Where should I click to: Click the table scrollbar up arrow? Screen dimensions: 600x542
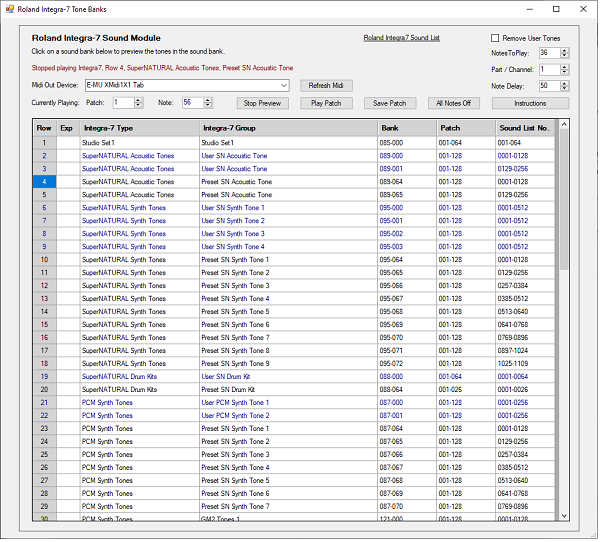pos(564,124)
